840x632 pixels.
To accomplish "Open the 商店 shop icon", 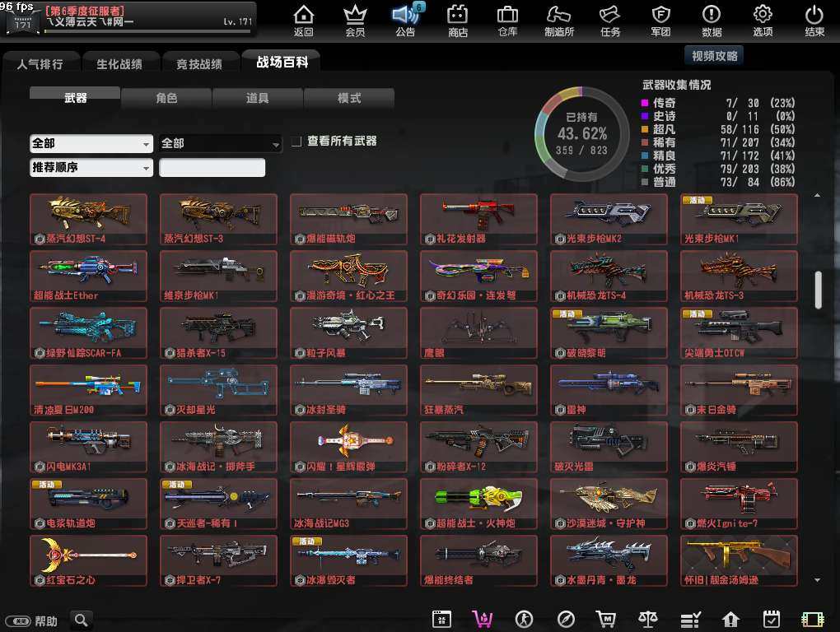I will (x=458, y=21).
